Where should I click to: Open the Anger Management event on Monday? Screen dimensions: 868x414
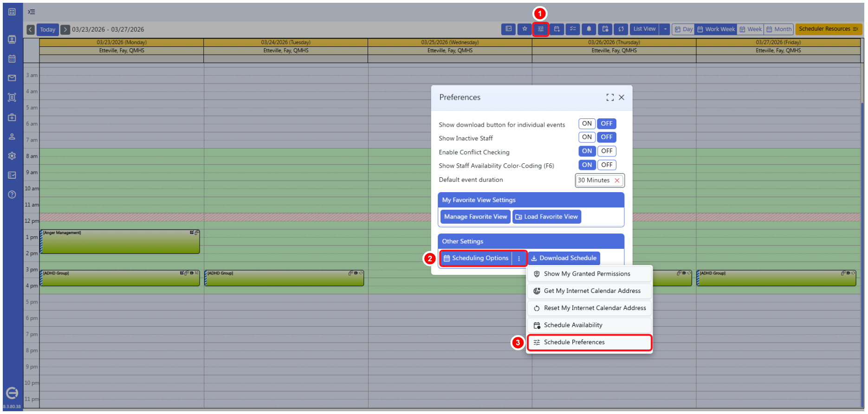coord(120,242)
